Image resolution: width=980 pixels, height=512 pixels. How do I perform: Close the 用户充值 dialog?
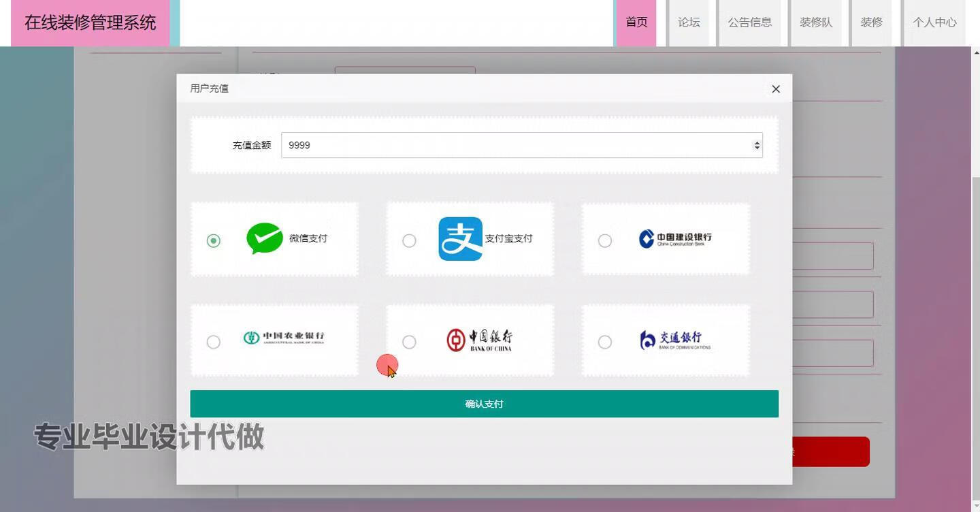pos(776,89)
